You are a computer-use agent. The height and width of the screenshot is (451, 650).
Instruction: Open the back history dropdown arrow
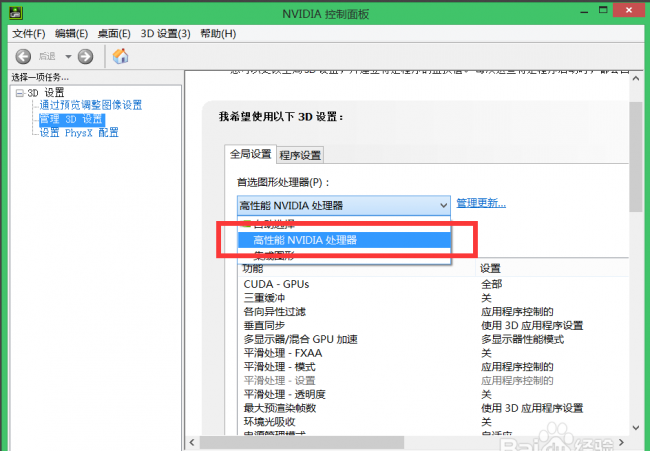(68, 56)
